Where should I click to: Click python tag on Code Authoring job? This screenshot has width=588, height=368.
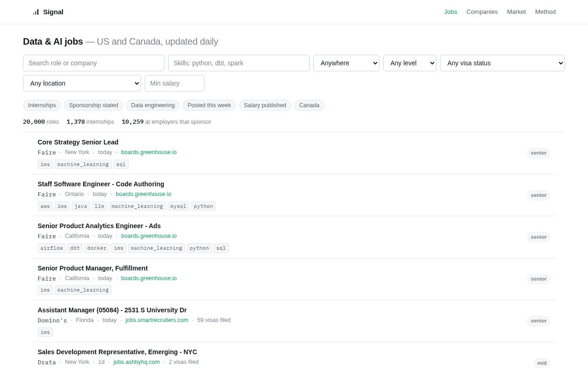[x=204, y=206]
